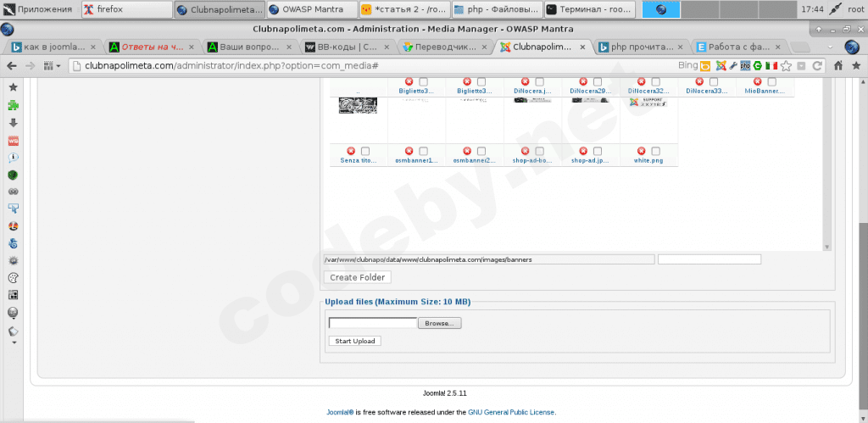
Task: Switch to the 'Ответы на ч...' tab
Action: click(x=153, y=47)
